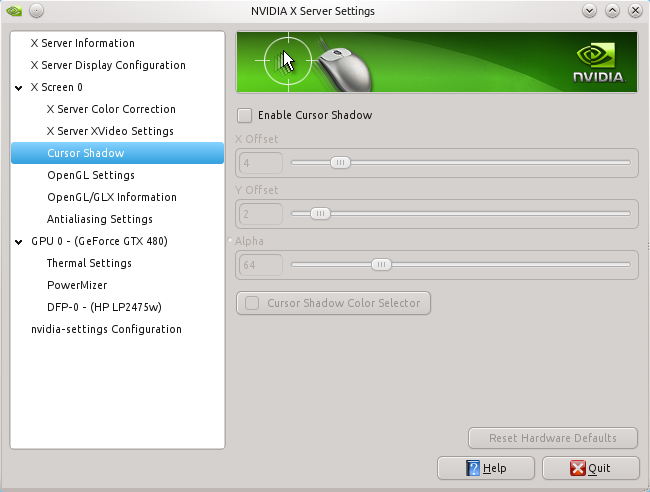
Task: Open X Server Information page
Action: pyautogui.click(x=82, y=43)
